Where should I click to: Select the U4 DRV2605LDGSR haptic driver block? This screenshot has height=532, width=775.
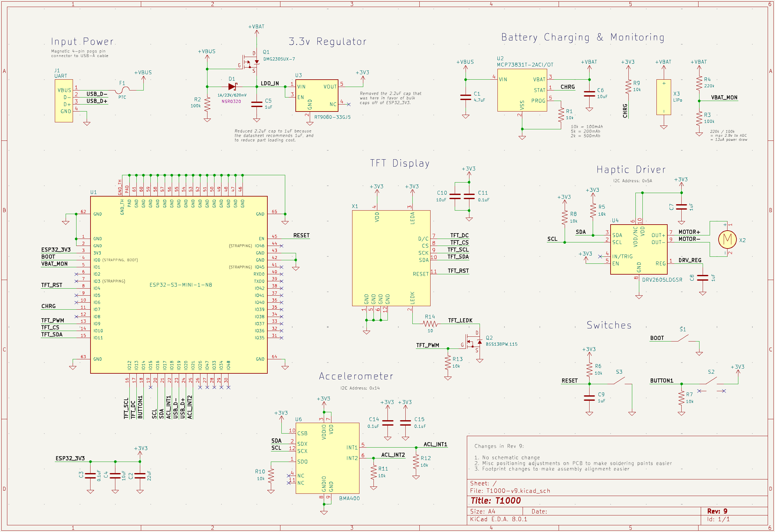[x=639, y=249]
